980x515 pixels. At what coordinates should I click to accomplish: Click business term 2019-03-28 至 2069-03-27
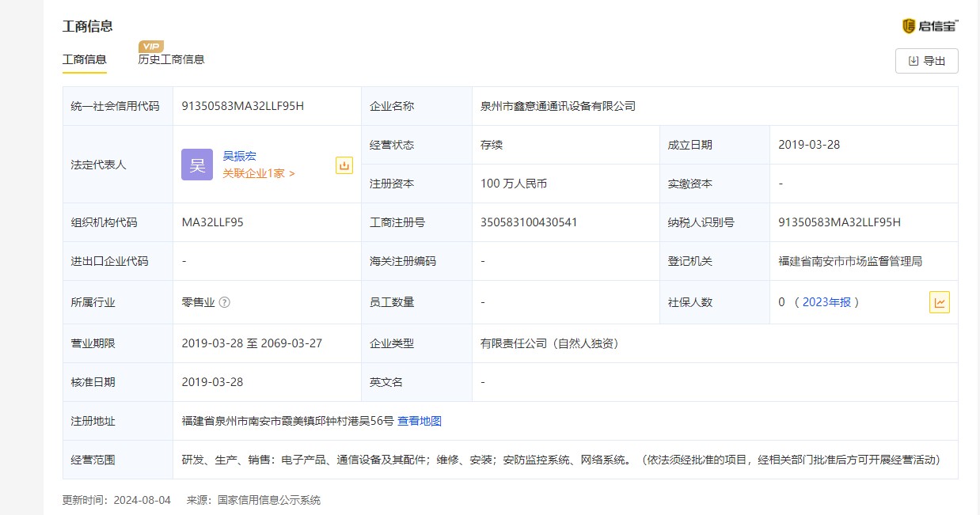[x=252, y=343]
